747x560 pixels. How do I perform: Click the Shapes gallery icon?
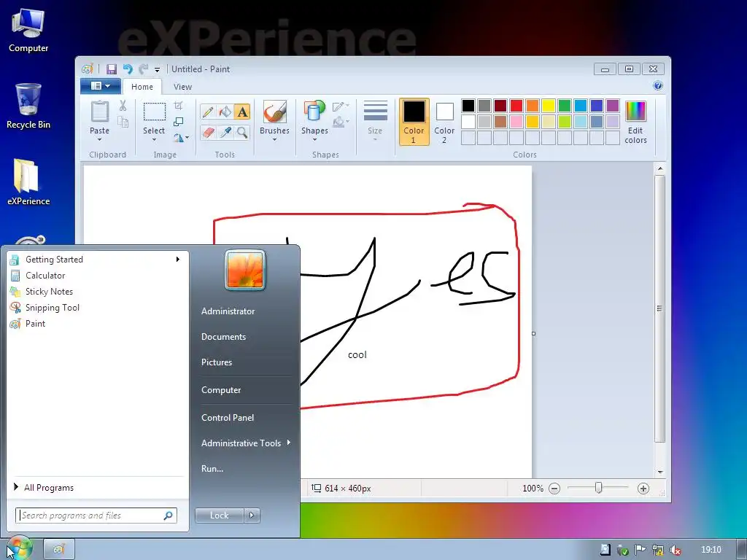point(314,112)
